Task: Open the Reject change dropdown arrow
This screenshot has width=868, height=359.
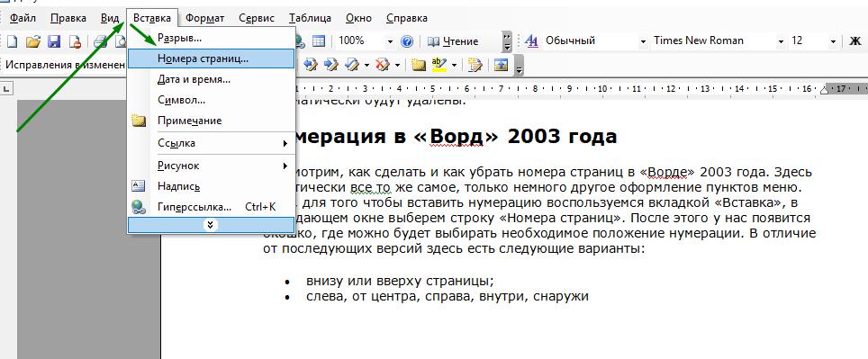Action: pyautogui.click(x=397, y=66)
